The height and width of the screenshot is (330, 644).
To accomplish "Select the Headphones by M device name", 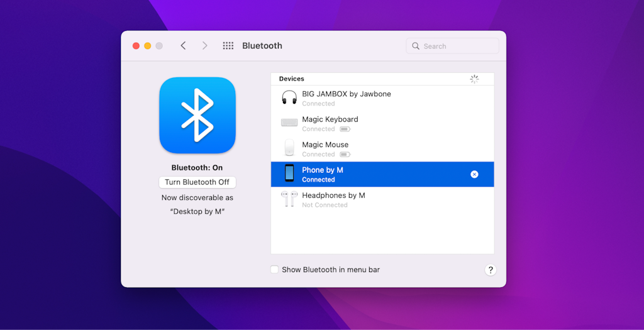I will [333, 195].
